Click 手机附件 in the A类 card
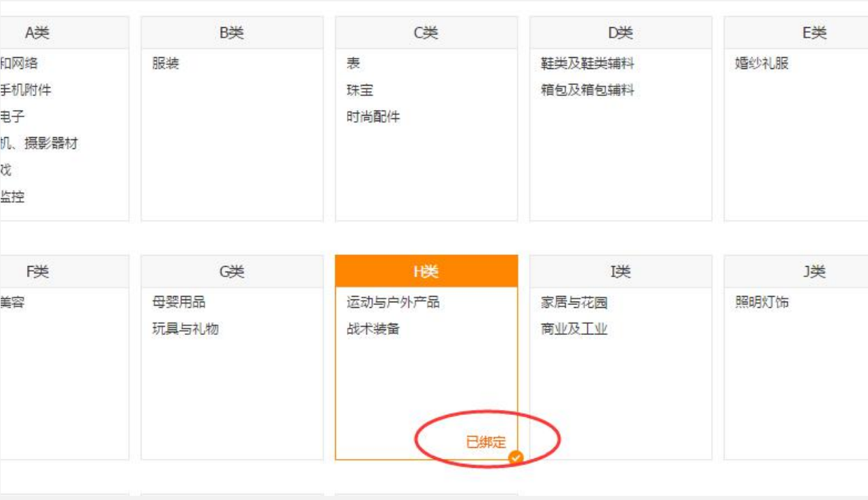 point(25,91)
